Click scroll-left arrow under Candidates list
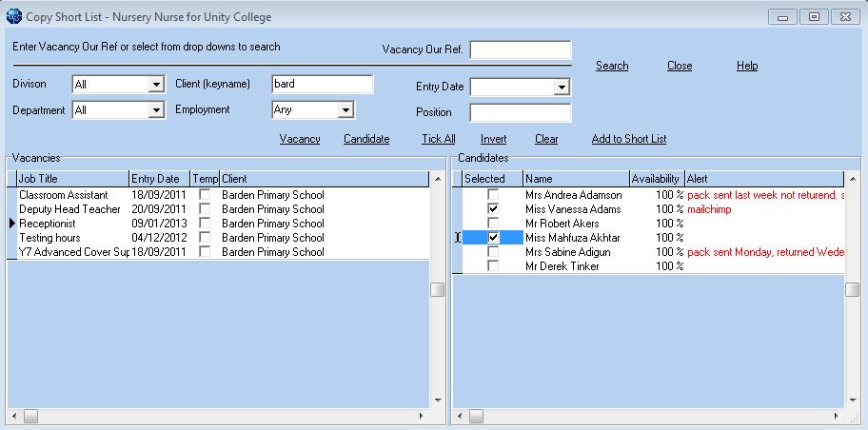This screenshot has height=430, width=868. [x=460, y=416]
